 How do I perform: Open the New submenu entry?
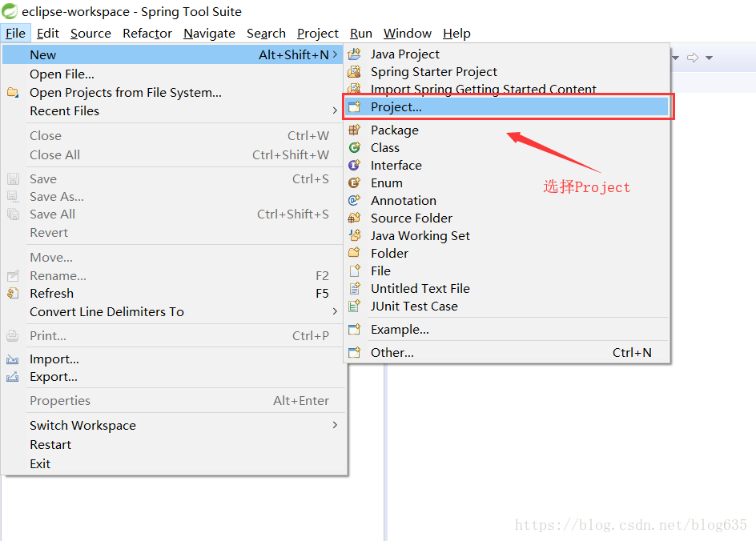tap(174, 55)
